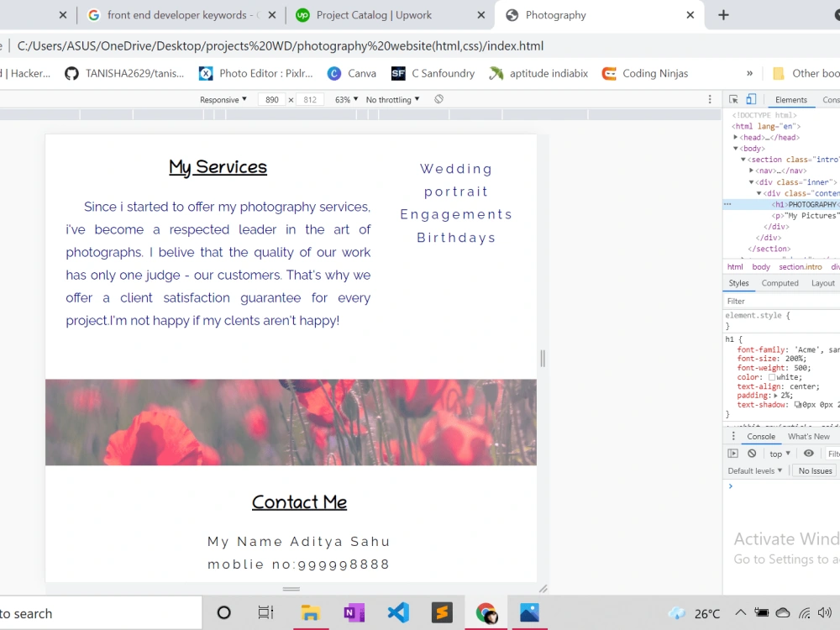The image size is (840, 630).
Task: Click the right viewport resize handle
Action: [x=543, y=359]
